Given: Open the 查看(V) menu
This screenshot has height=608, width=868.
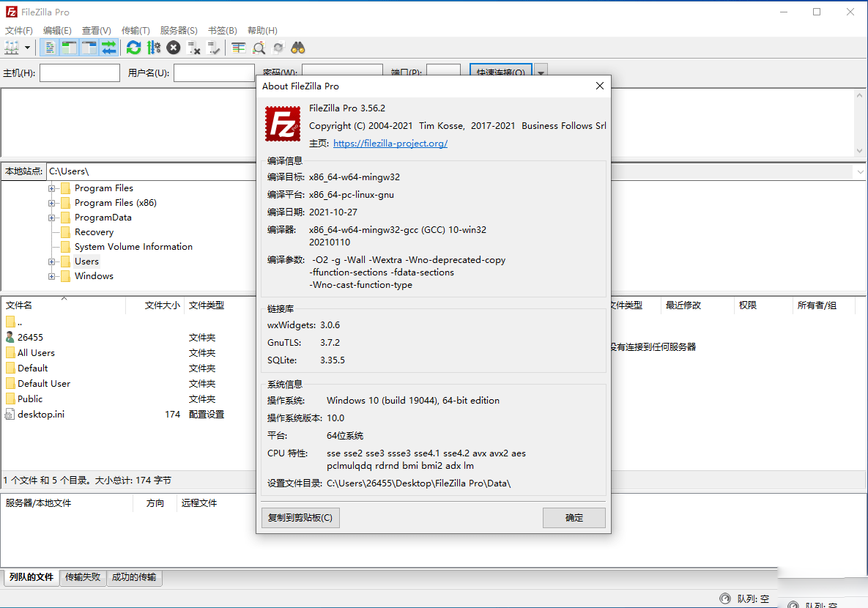Looking at the screenshot, I should tap(96, 31).
